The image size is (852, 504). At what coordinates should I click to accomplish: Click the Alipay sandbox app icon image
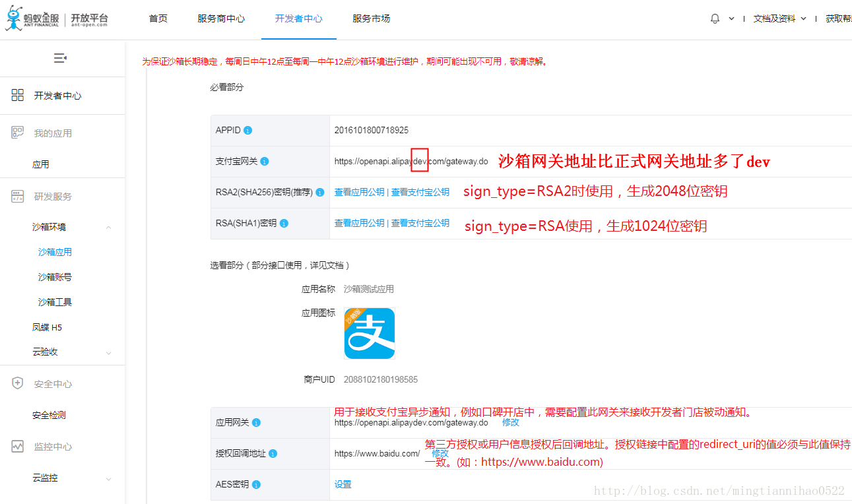370,333
